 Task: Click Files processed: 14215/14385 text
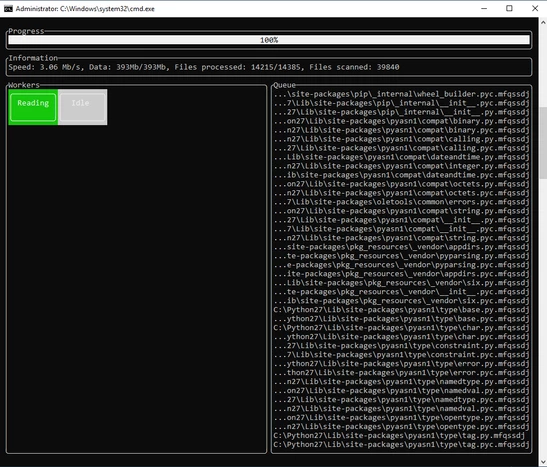[237, 67]
